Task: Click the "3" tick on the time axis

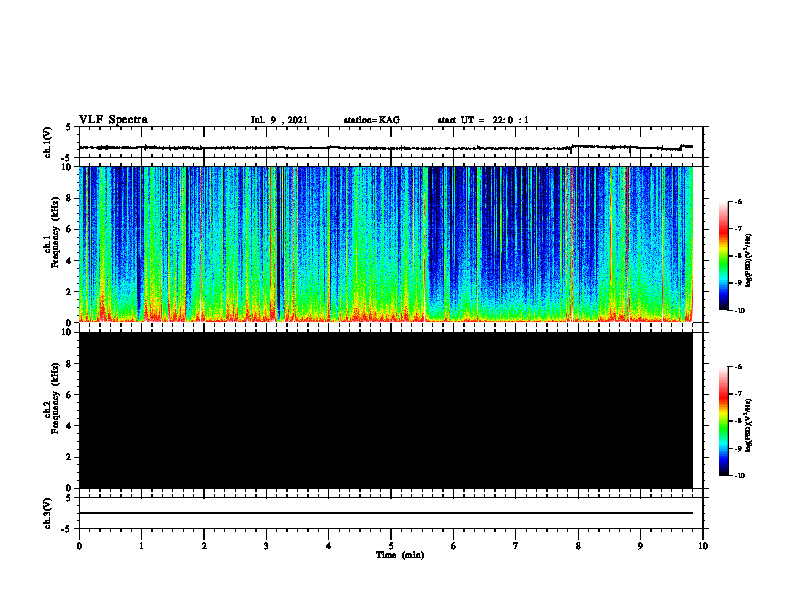Action: [266, 546]
